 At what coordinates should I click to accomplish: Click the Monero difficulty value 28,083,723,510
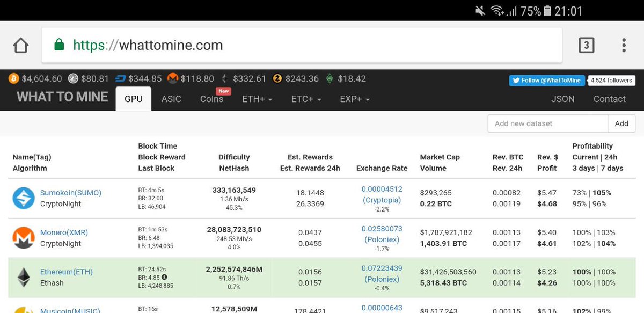pyautogui.click(x=234, y=230)
